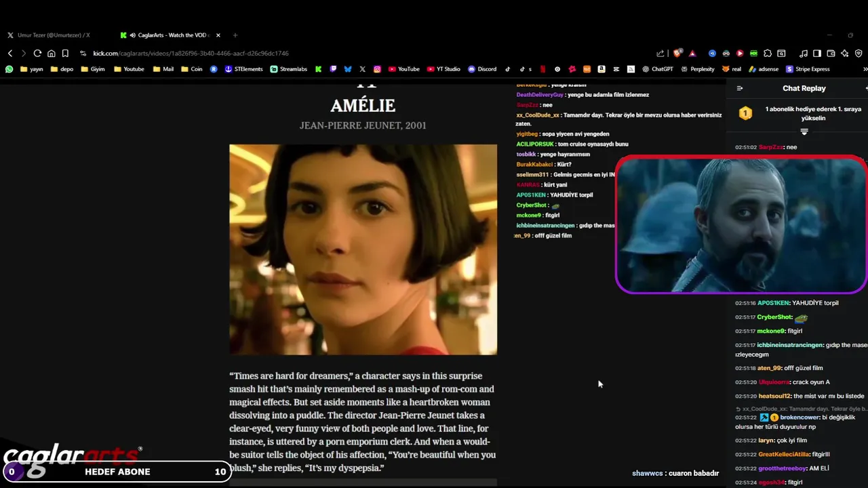Open the yayın bookmarks folder
This screenshot has width=868, height=488.
(x=31, y=69)
